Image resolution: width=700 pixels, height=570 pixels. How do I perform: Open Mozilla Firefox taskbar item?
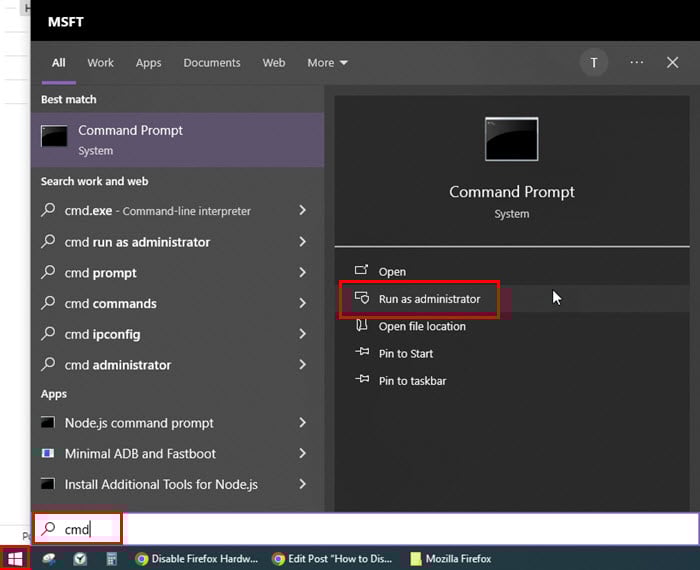pyautogui.click(x=451, y=559)
